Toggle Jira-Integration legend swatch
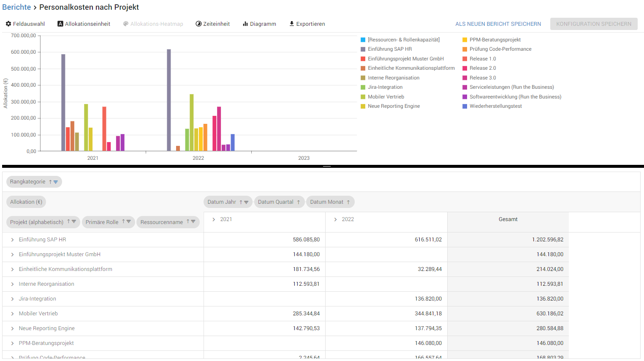Viewport: 644px width, 361px height. 363,87
